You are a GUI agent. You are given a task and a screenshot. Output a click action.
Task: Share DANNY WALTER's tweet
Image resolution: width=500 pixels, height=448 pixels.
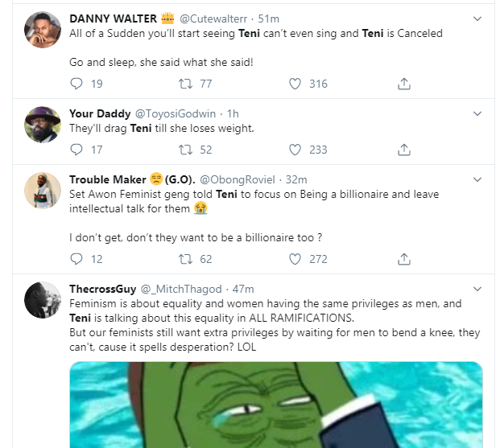click(404, 84)
